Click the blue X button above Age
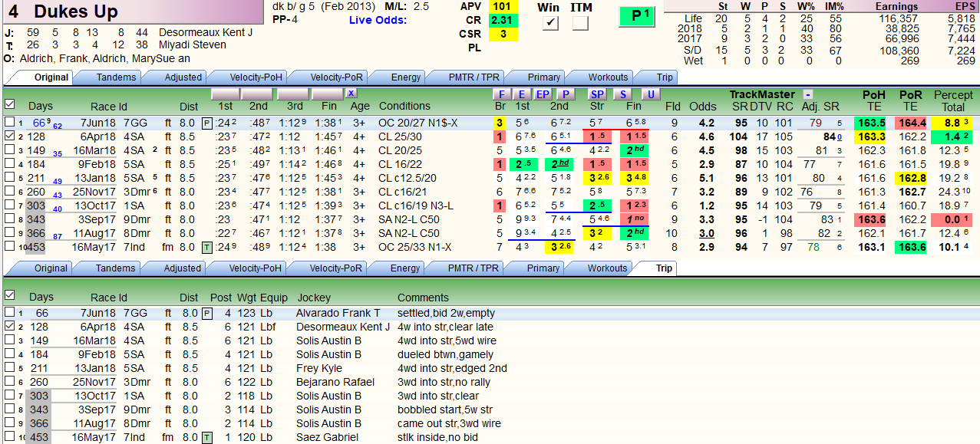Image resolution: width=980 pixels, height=444 pixels. click(351, 94)
